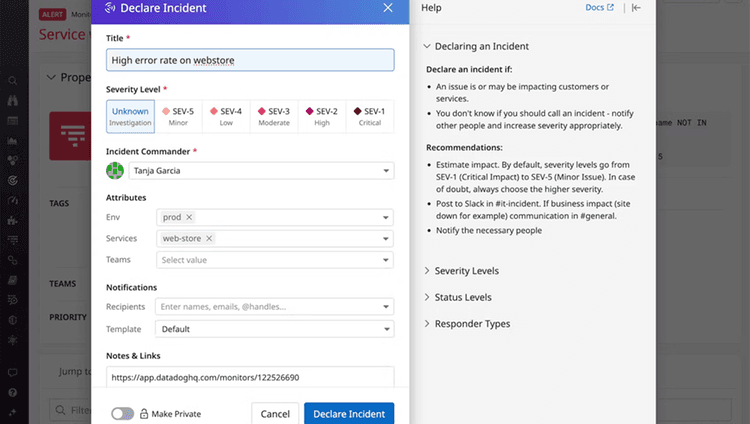
Task: Click the lock icon next to Make Private
Action: 143,413
